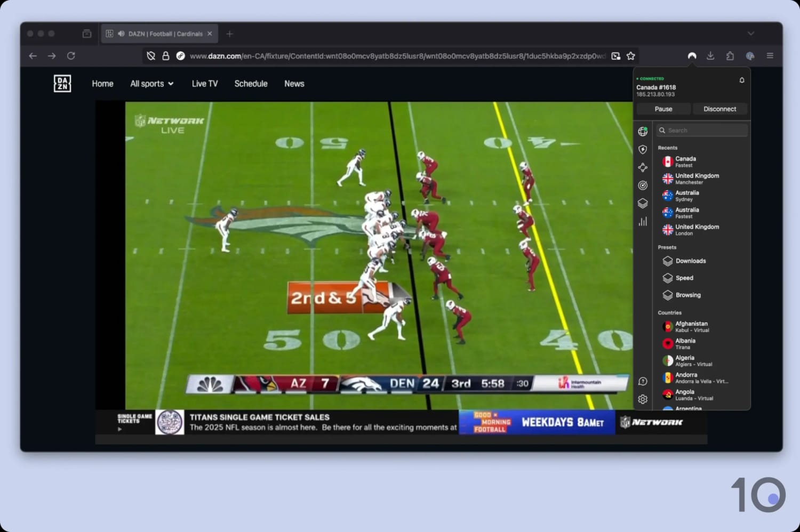Connect to United Kingdom London
800x532 pixels.
(x=702, y=230)
